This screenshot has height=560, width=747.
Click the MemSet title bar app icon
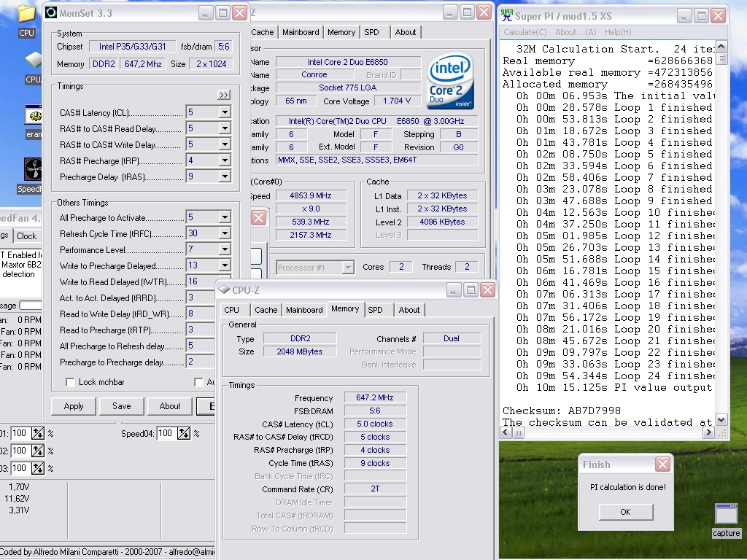pos(51,13)
